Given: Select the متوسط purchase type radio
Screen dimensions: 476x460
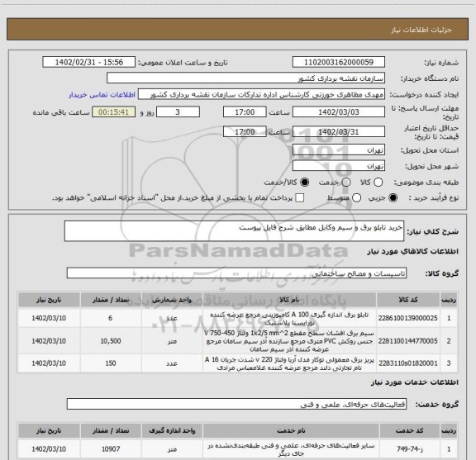Looking at the screenshot, I should click(356, 198).
